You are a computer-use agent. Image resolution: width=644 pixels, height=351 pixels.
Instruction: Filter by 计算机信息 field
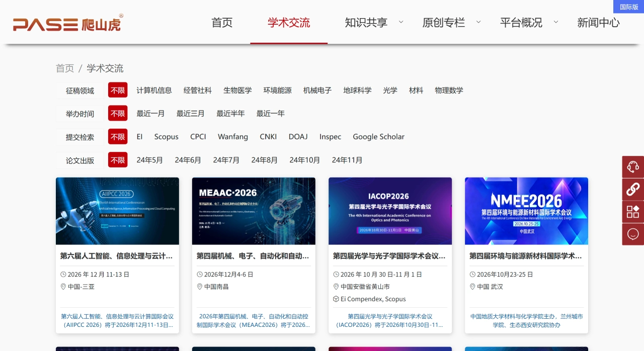click(x=154, y=91)
